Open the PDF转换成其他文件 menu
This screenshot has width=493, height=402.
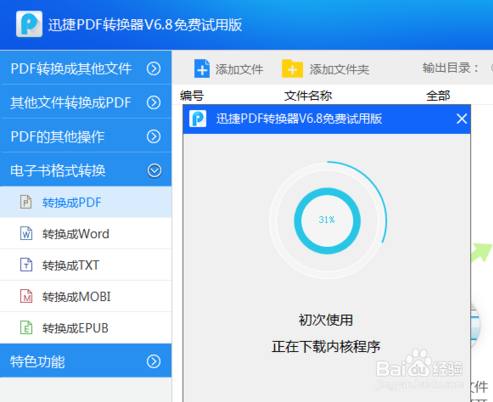tap(86, 68)
